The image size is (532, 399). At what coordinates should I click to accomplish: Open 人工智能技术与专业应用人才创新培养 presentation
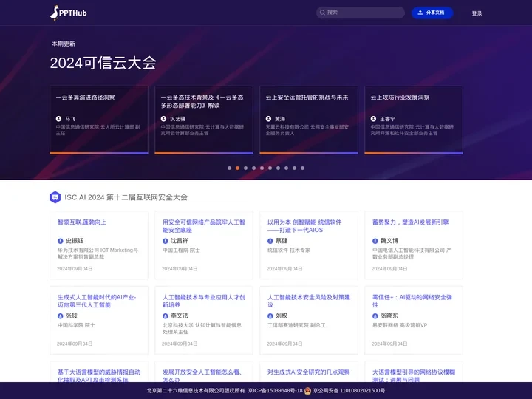tap(204, 301)
